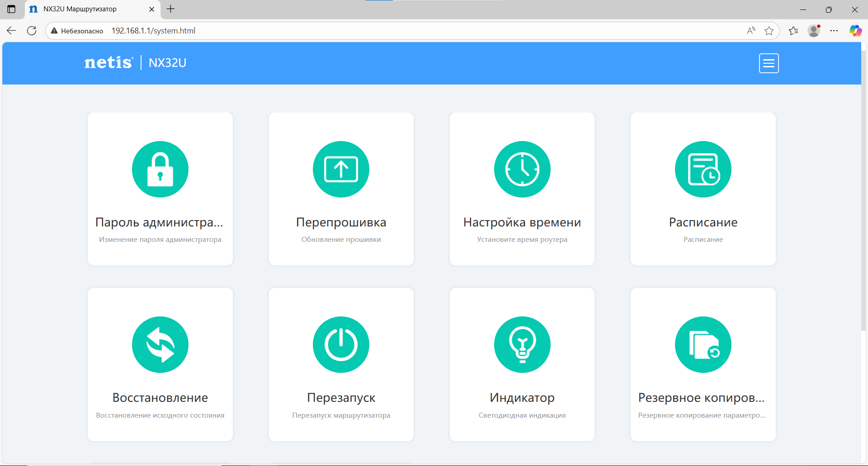Go back with browser back arrow
Image resolution: width=868 pixels, height=466 pixels.
tap(11, 31)
